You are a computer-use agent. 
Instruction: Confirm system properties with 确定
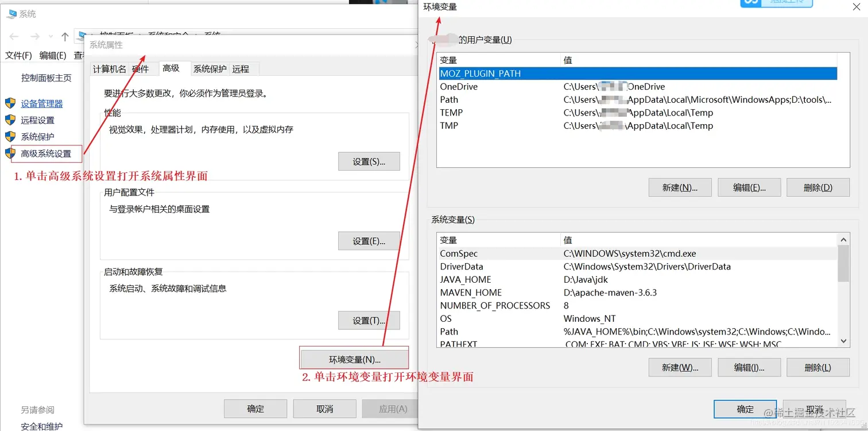coord(255,409)
